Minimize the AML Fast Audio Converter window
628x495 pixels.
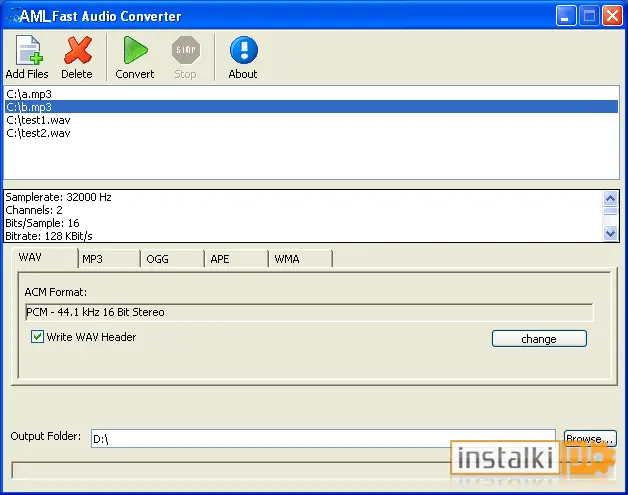566,16
